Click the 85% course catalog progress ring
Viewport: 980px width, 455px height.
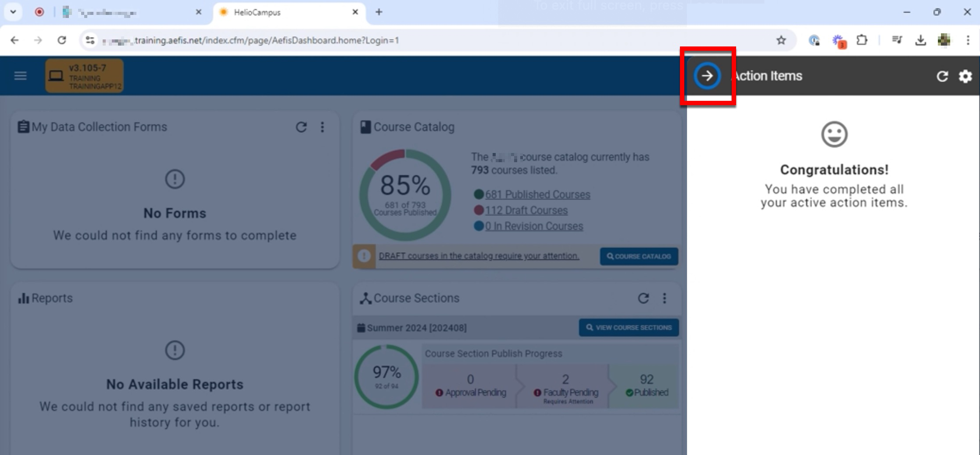[405, 195]
